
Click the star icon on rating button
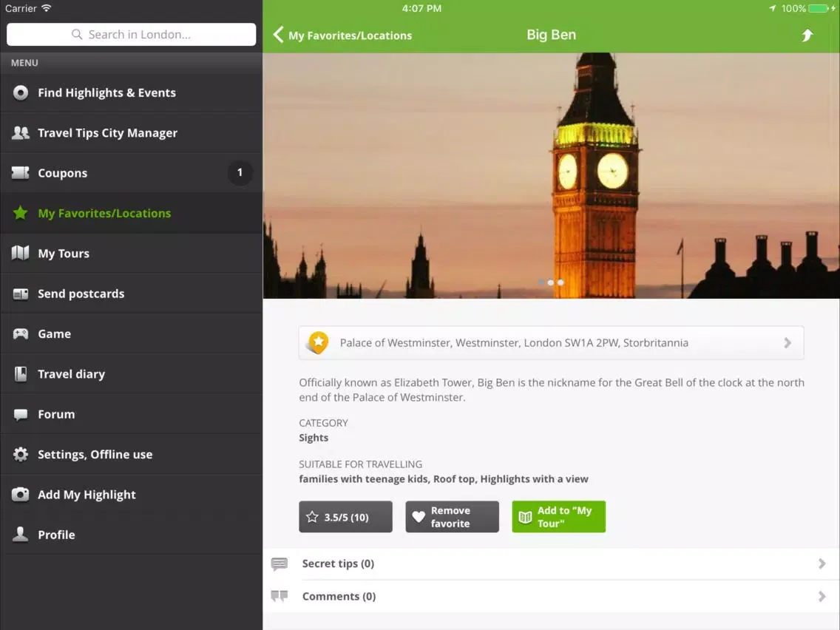[x=312, y=517]
